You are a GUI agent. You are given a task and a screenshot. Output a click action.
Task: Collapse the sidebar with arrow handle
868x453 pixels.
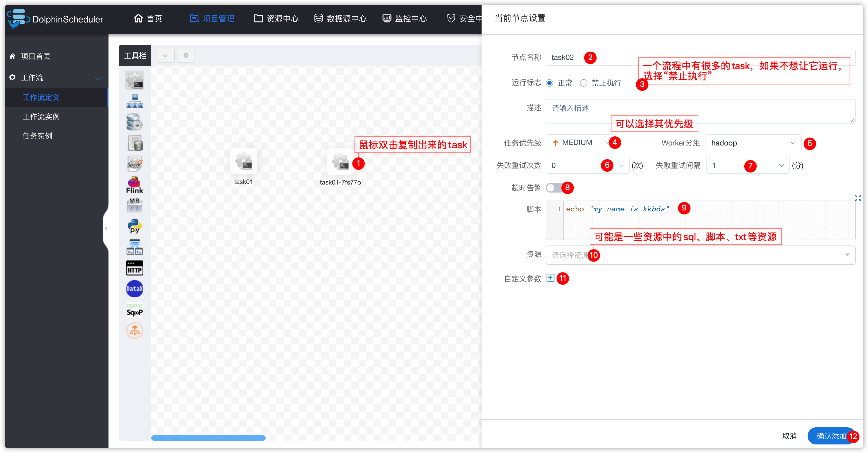(106, 229)
